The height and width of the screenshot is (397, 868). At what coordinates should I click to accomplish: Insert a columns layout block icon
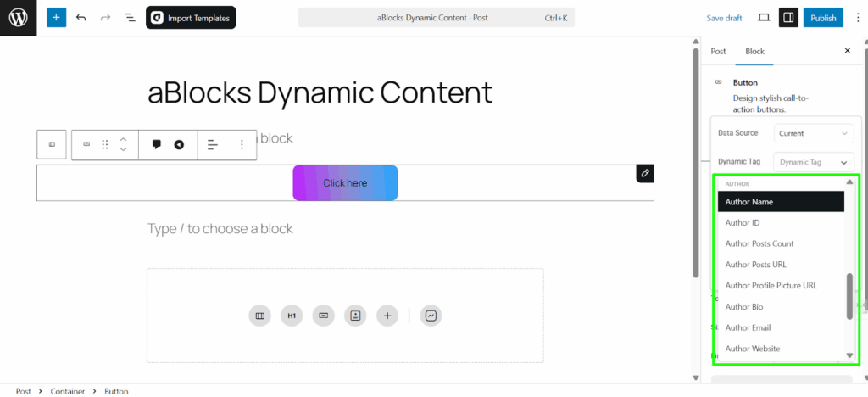click(259, 316)
